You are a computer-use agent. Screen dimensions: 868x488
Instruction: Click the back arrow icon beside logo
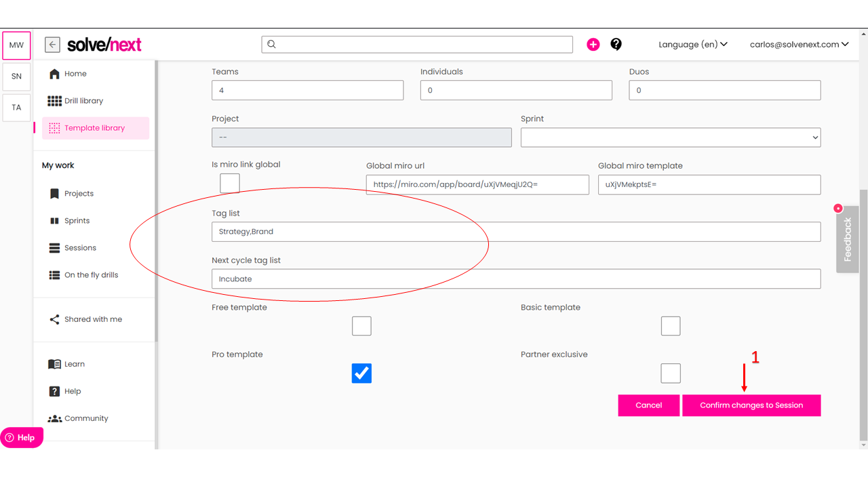coord(52,45)
